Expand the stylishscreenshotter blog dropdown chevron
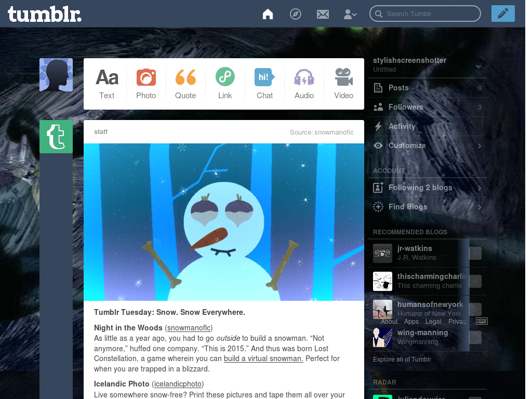532x399 pixels. point(478,66)
